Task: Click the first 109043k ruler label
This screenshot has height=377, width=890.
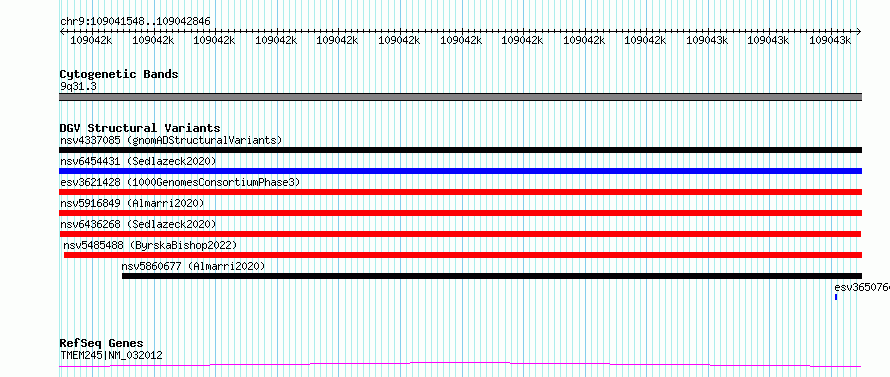Action: (x=707, y=40)
